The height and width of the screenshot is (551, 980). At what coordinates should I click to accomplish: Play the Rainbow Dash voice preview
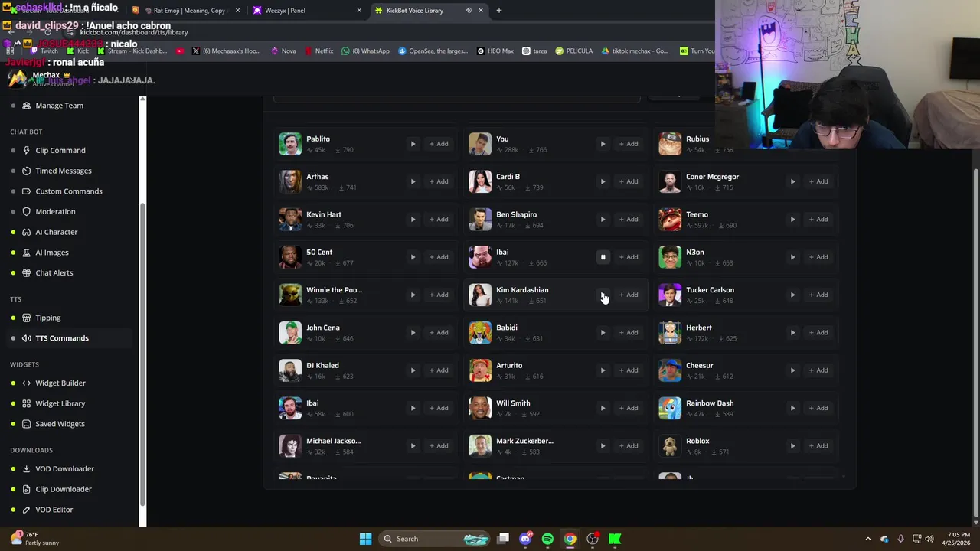(792, 408)
